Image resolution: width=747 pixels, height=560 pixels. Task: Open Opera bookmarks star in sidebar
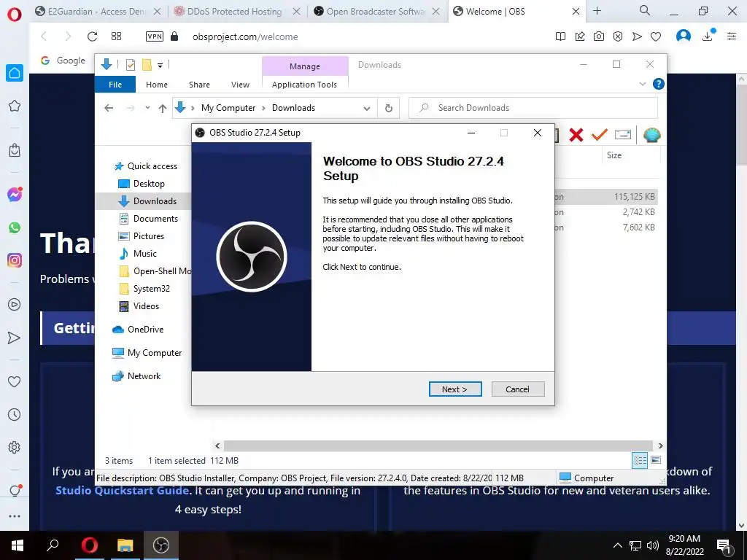[x=15, y=106]
